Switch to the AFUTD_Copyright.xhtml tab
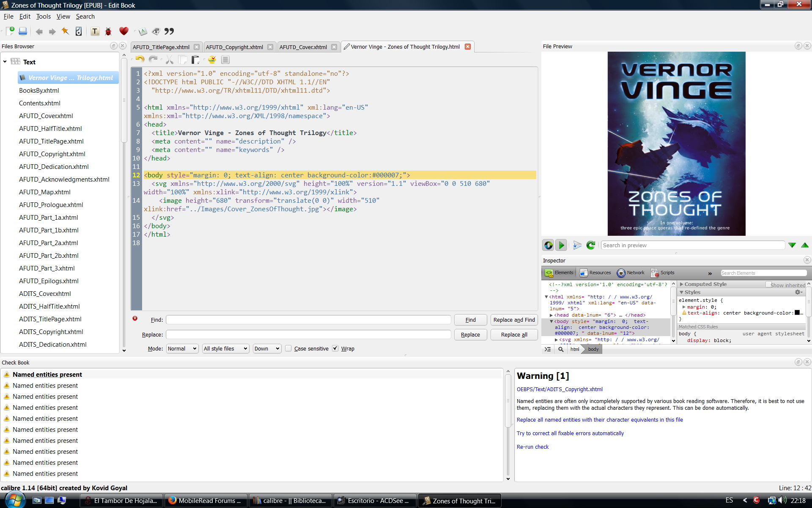 (234, 47)
